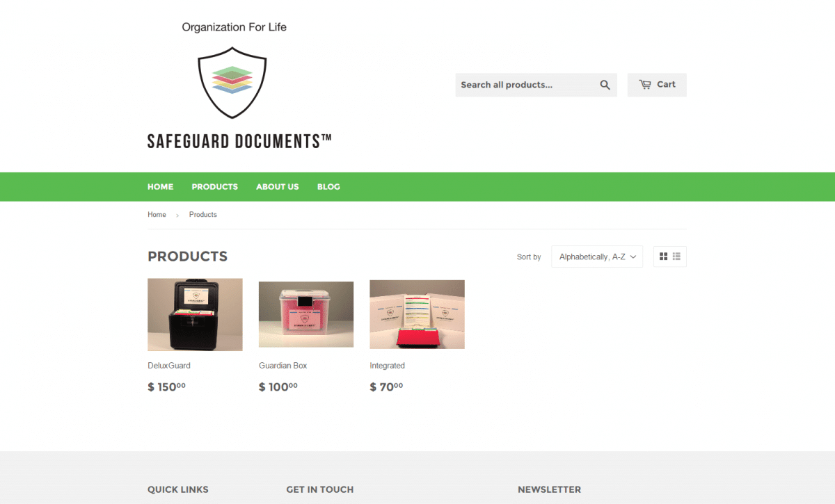Click the sort dropdown chevron arrow
The width and height of the screenshot is (835, 504).
coord(633,257)
